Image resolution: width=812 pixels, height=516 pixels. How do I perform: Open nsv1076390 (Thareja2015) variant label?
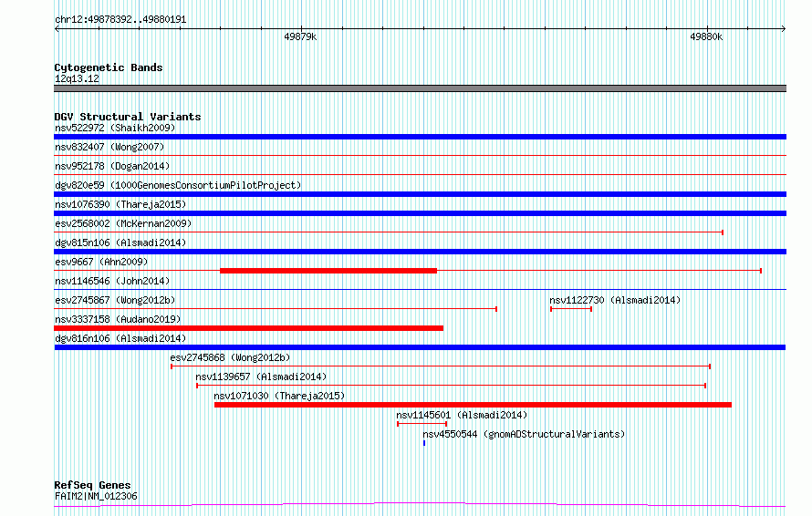(x=120, y=204)
